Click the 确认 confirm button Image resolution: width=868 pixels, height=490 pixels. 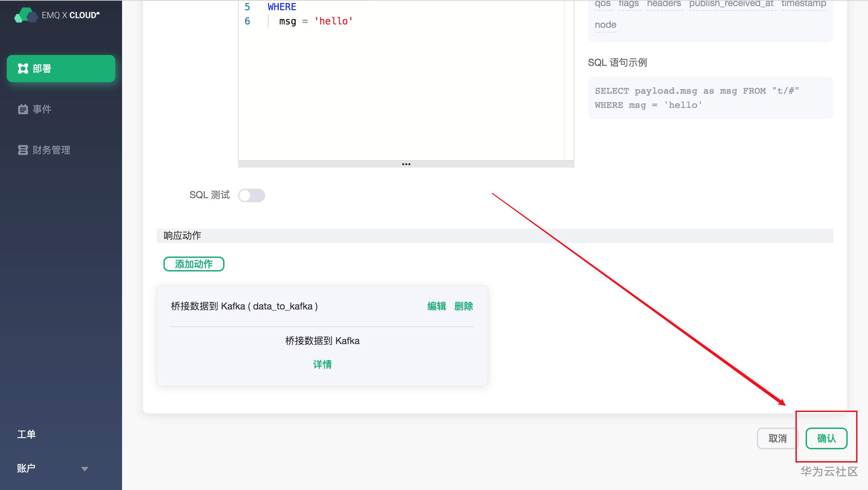(x=826, y=438)
